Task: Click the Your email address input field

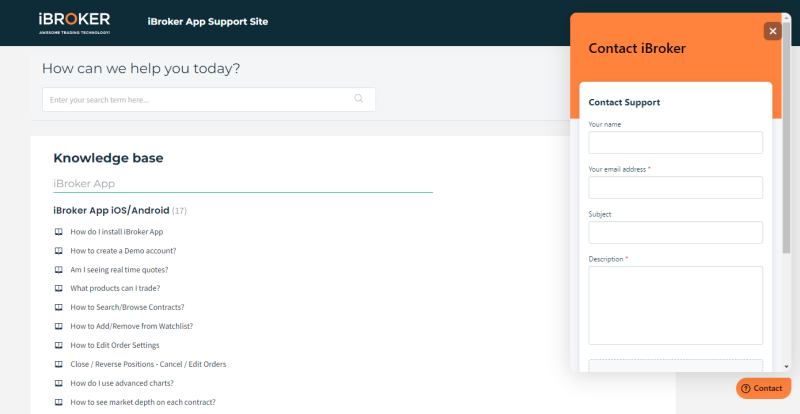Action: click(x=676, y=187)
